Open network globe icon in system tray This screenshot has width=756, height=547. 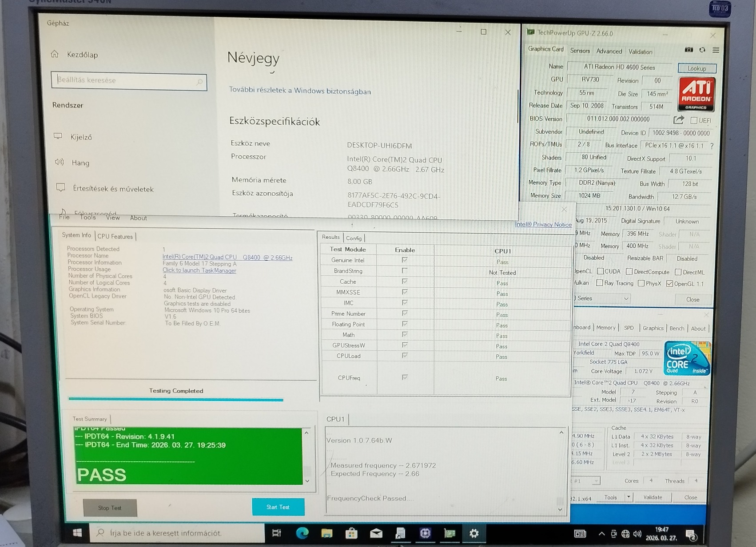625,534
